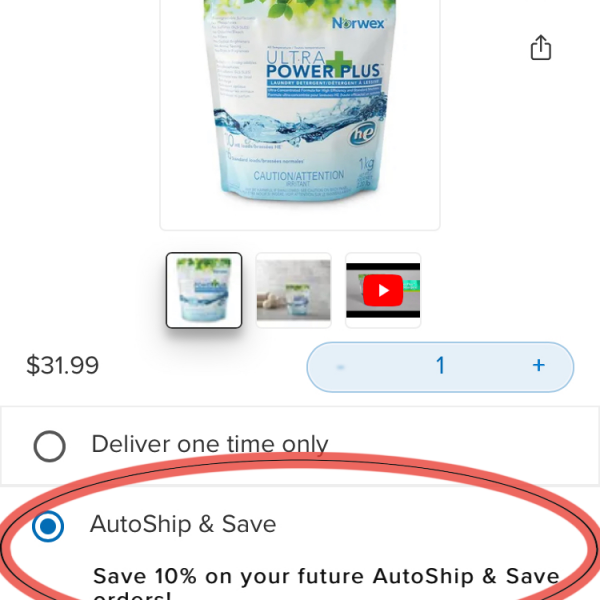Open the detergent bag front thumbnail
The height and width of the screenshot is (600, 600).
pyautogui.click(x=204, y=290)
